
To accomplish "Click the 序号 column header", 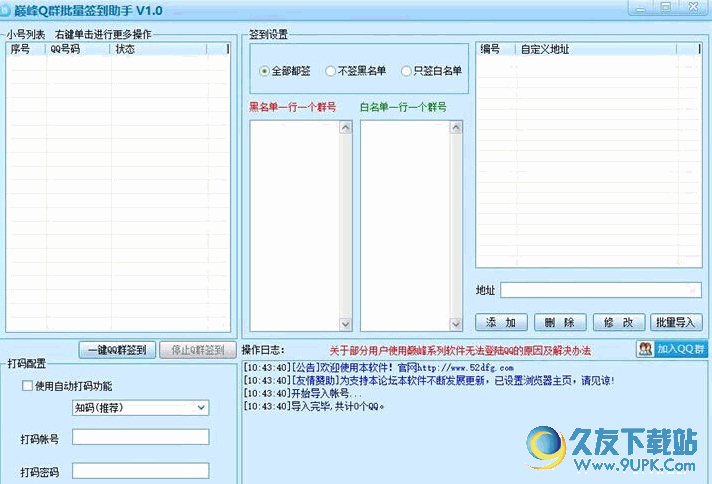I will click(x=26, y=49).
